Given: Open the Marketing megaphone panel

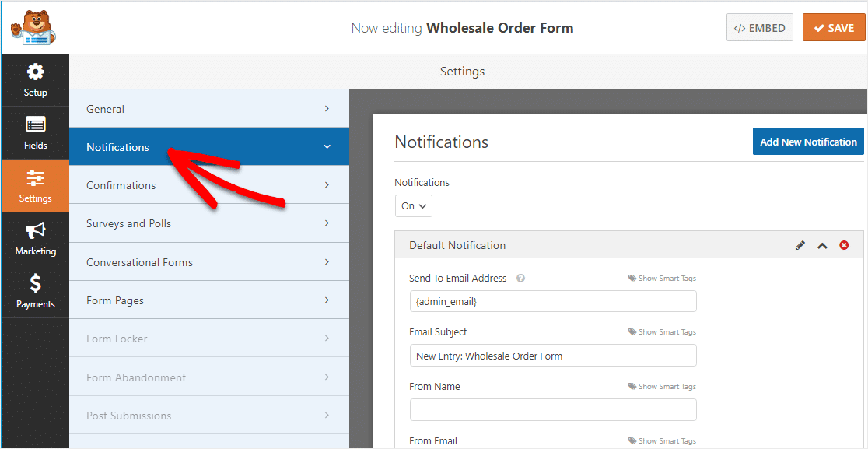Looking at the screenshot, I should pyautogui.click(x=36, y=239).
